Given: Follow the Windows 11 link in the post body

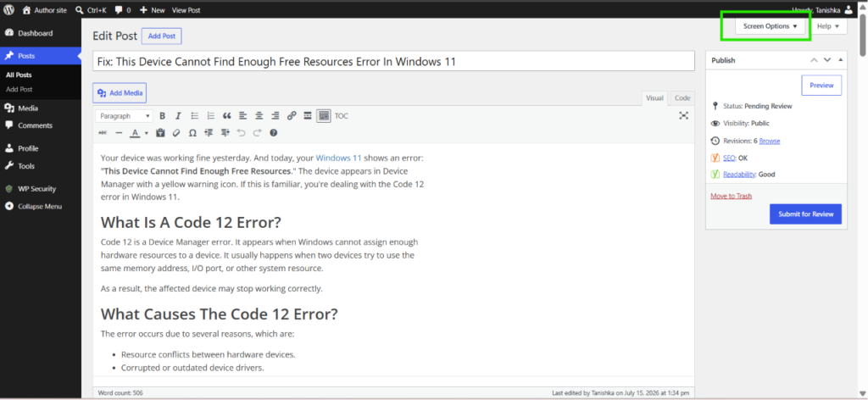Looking at the screenshot, I should pos(338,158).
